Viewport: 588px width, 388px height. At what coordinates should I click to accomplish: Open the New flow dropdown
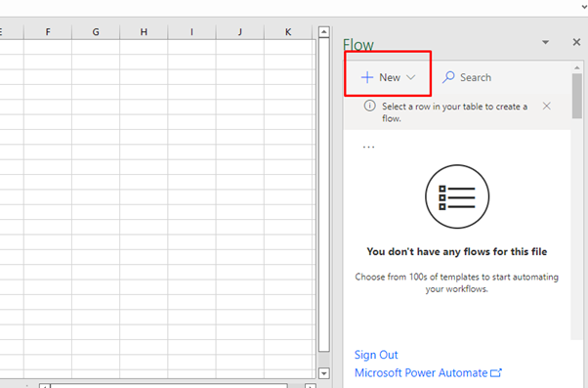pos(388,77)
